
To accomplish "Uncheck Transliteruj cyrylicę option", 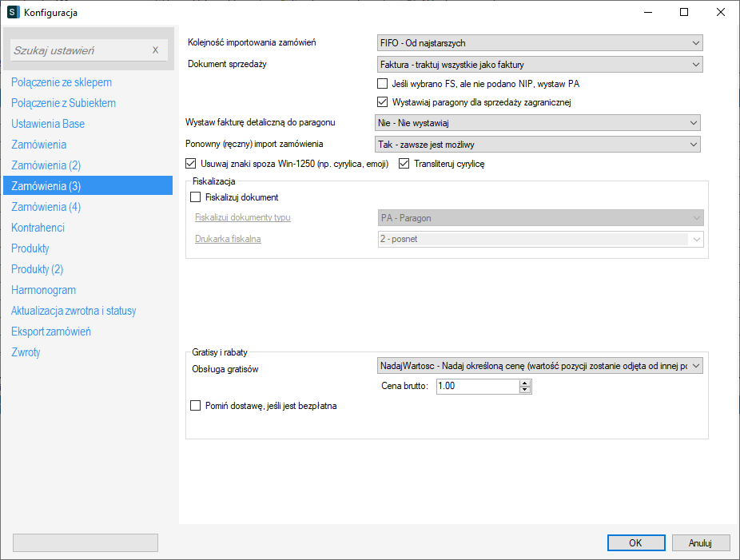I will pyautogui.click(x=404, y=164).
